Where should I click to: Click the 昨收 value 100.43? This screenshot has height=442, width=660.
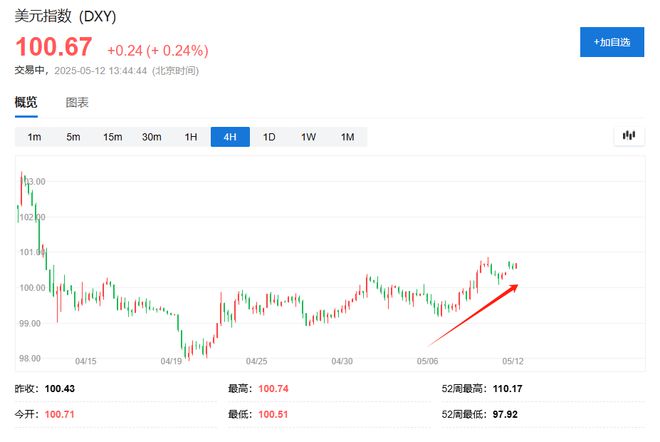pyautogui.click(x=60, y=388)
